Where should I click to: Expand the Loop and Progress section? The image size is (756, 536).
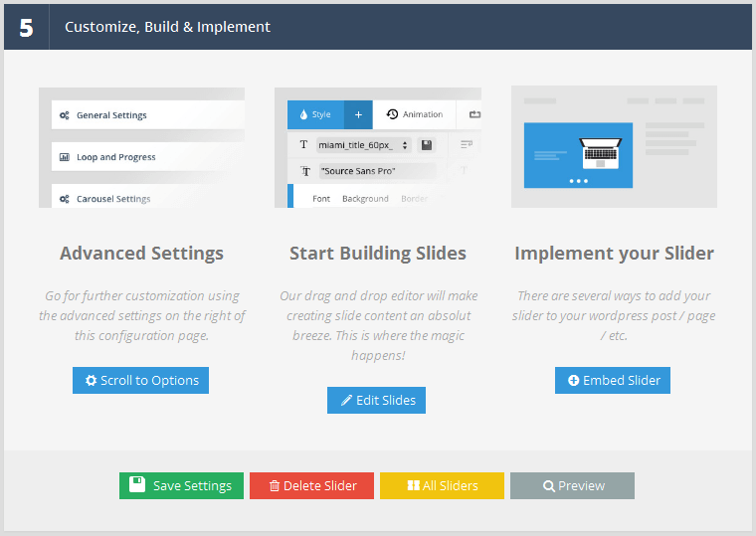(116, 157)
